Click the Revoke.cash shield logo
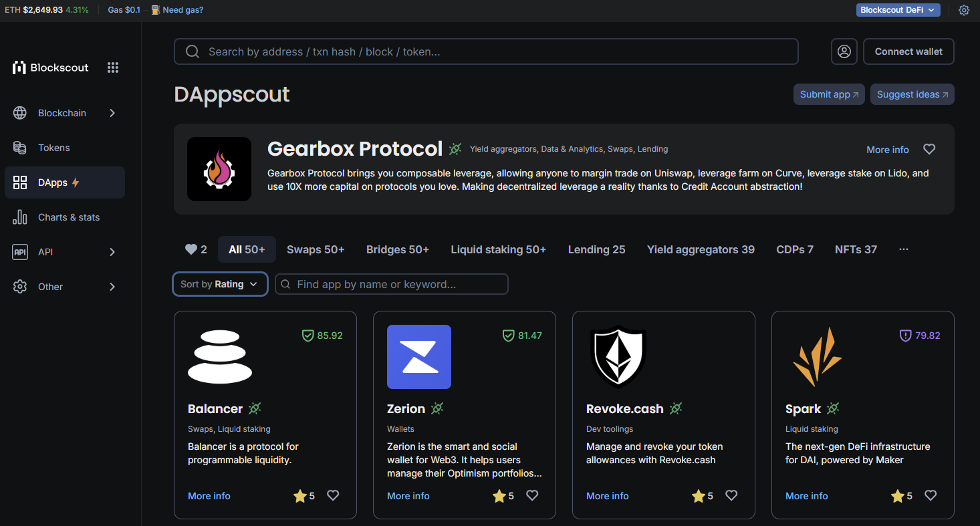The image size is (980, 526). [x=618, y=357]
